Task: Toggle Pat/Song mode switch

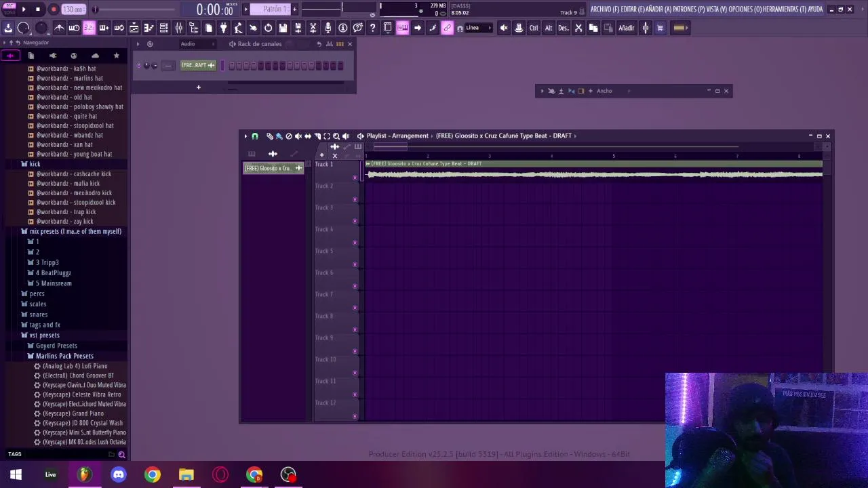Action: 9,9
